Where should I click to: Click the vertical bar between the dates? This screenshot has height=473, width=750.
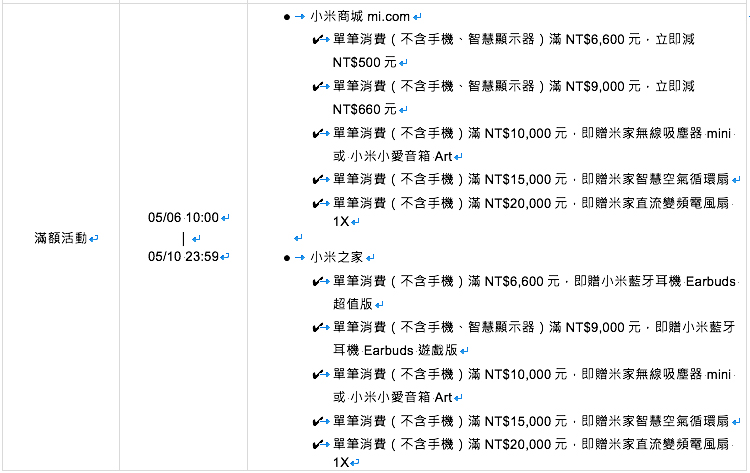[184, 238]
